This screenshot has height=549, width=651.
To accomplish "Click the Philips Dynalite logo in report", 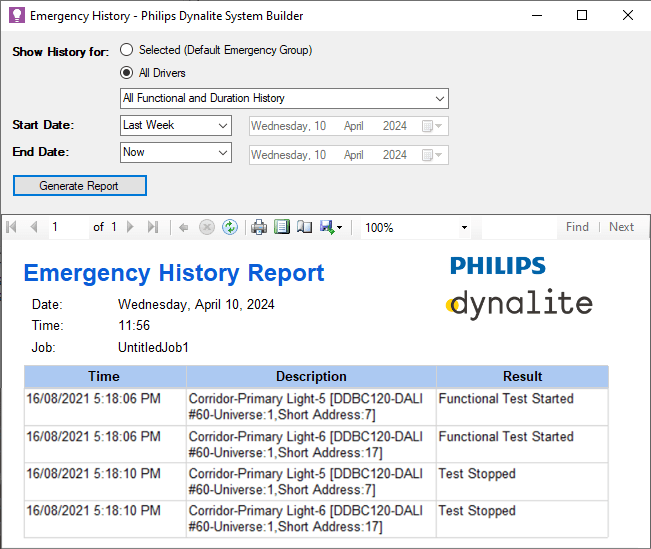I will pos(519,287).
